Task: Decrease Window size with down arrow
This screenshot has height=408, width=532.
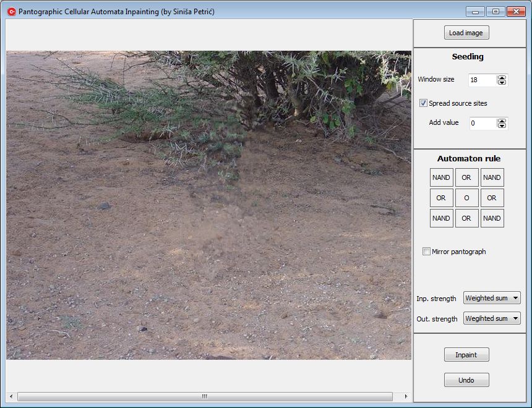Action: (502, 82)
